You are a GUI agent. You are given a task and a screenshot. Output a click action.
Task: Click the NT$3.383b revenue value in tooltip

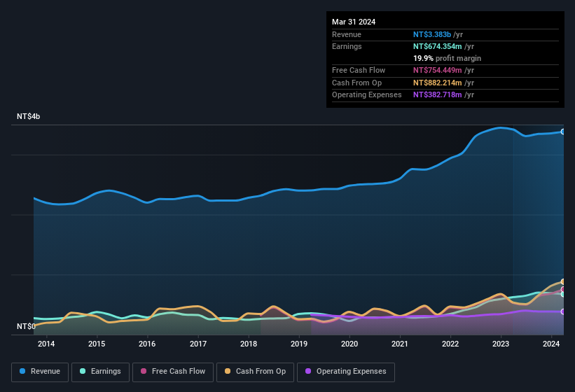point(432,34)
